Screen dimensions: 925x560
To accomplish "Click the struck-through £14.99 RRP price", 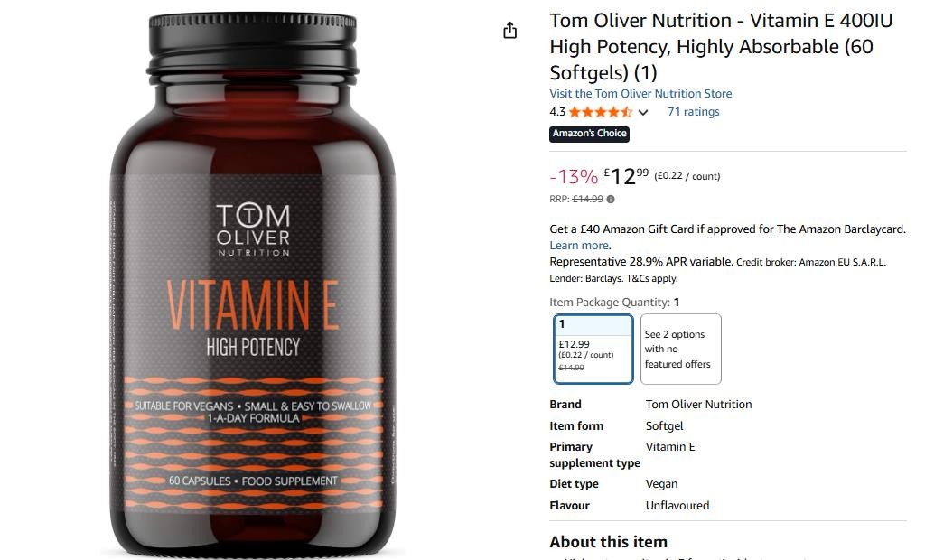I will pos(587,200).
